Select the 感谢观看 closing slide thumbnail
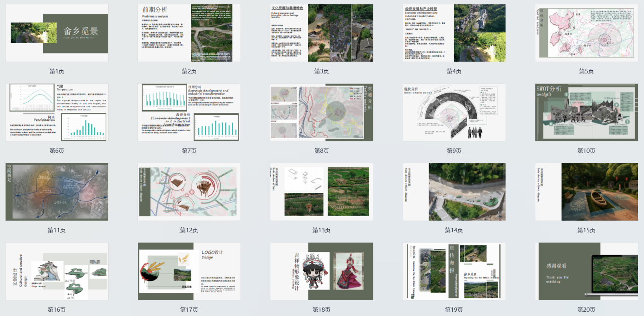644x316 pixels. click(586, 271)
